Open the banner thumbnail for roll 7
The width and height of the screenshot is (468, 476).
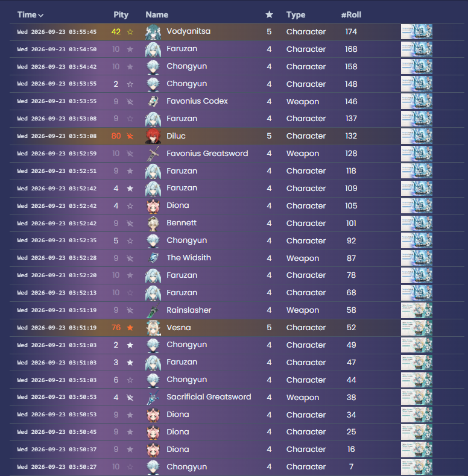[417, 466]
